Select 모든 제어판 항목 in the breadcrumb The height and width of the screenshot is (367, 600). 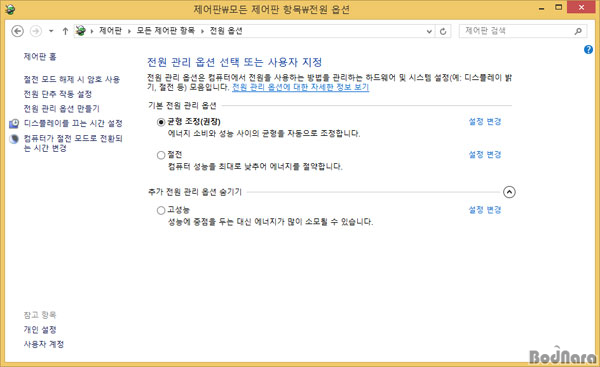pyautogui.click(x=166, y=31)
